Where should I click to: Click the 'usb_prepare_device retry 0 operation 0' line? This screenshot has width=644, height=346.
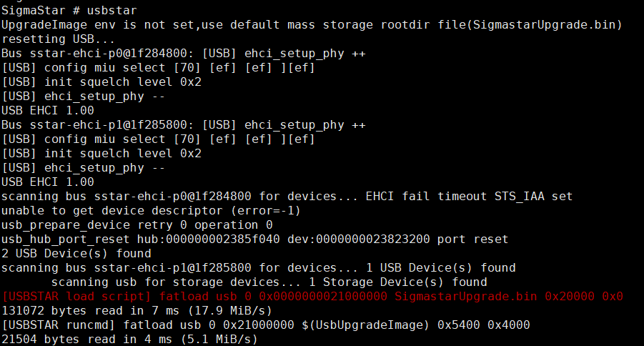coord(137,225)
